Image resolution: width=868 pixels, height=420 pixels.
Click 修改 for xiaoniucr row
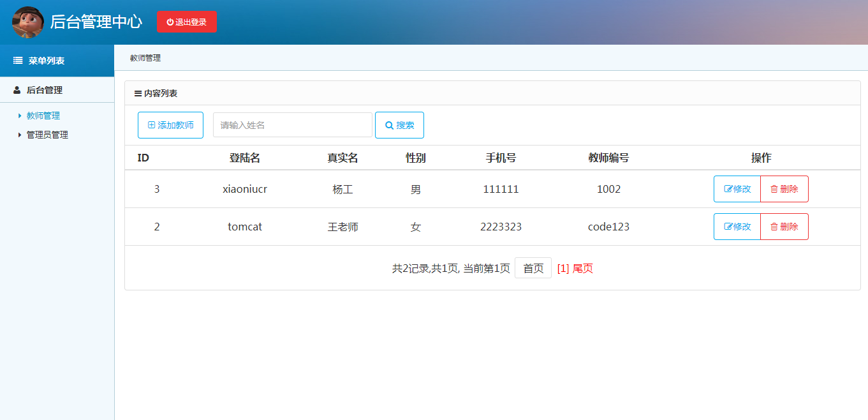pyautogui.click(x=737, y=189)
